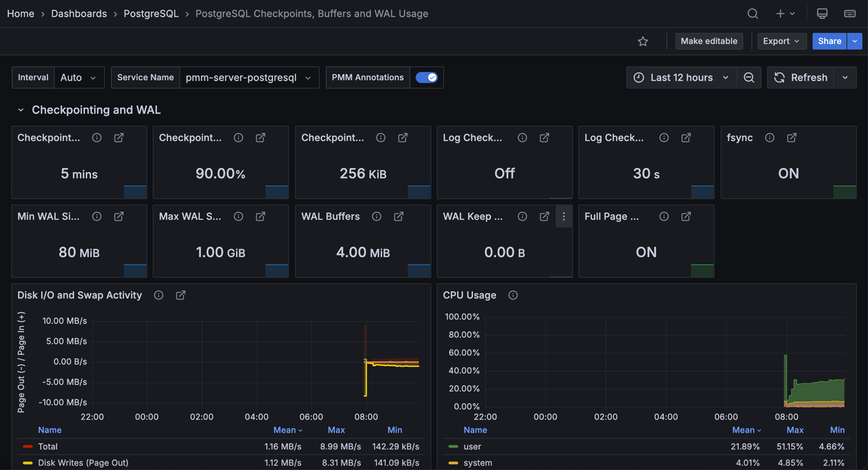Mark this dashboard as favorite with the star
868x470 pixels.
[642, 41]
